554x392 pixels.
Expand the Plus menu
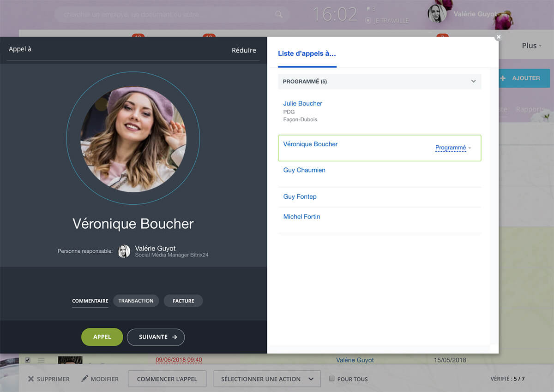click(x=531, y=46)
